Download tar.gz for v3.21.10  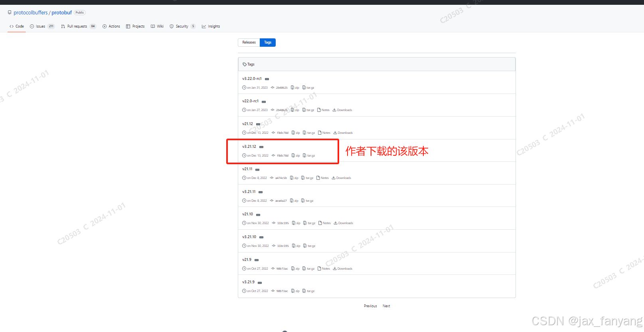click(x=310, y=246)
